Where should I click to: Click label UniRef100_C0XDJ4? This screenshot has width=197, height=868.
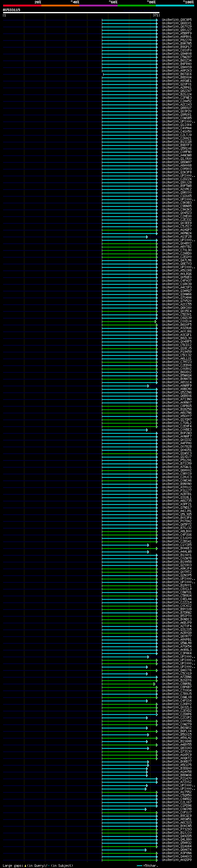coord(176,321)
